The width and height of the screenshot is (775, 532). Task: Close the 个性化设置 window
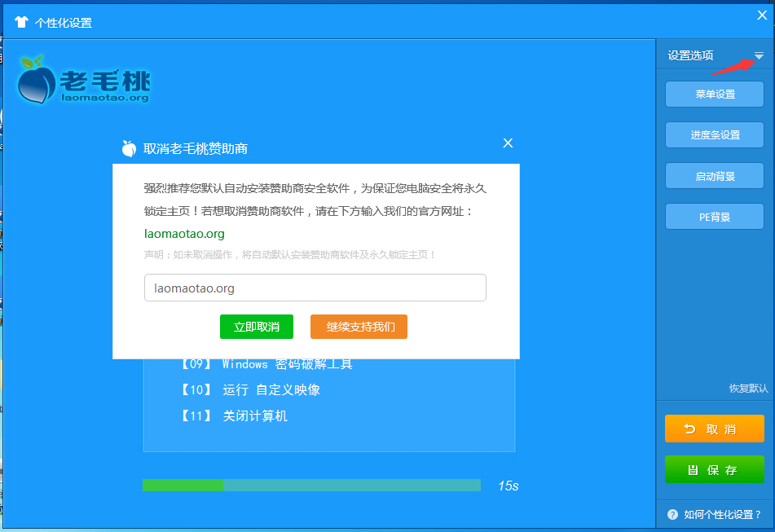pyautogui.click(x=762, y=15)
